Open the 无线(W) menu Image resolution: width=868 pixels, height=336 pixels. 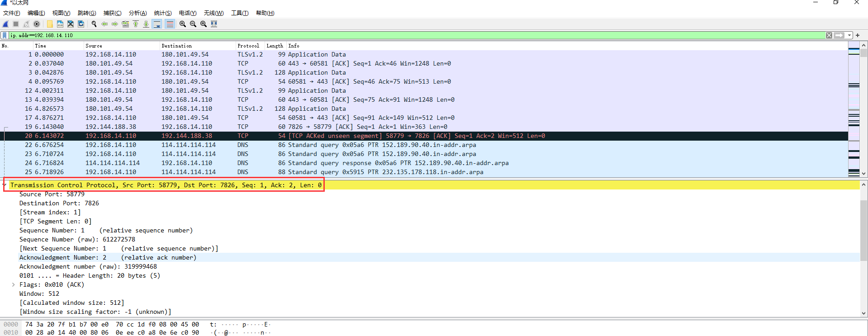tap(213, 13)
